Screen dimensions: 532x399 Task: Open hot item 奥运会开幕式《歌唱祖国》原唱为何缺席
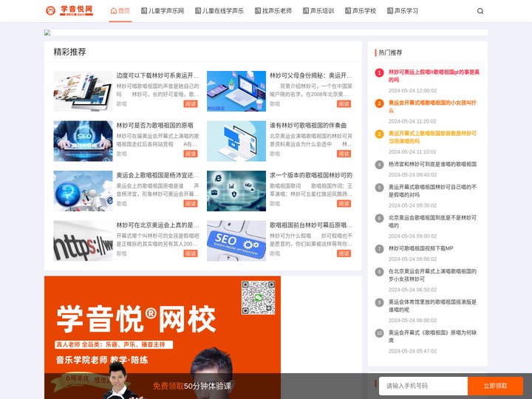(x=432, y=336)
